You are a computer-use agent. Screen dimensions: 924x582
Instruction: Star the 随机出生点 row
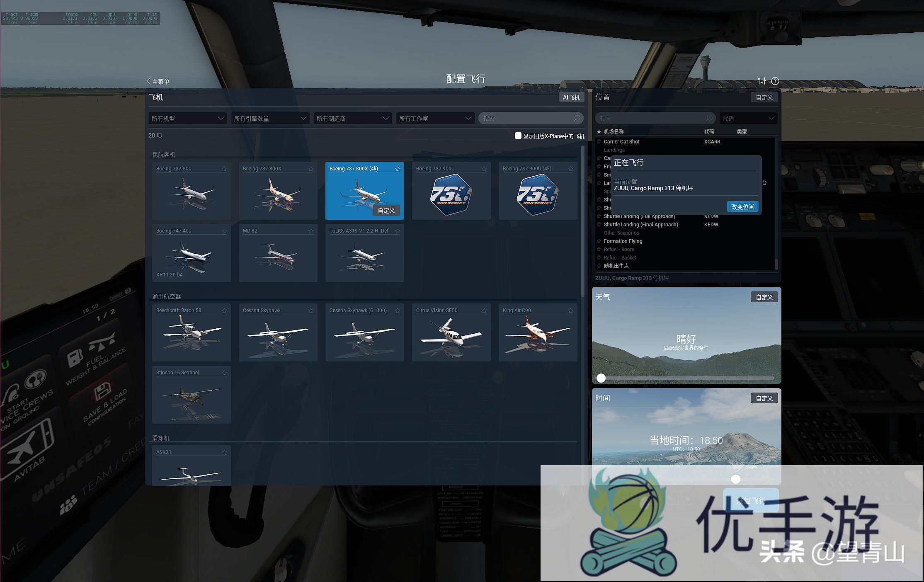[x=599, y=266]
